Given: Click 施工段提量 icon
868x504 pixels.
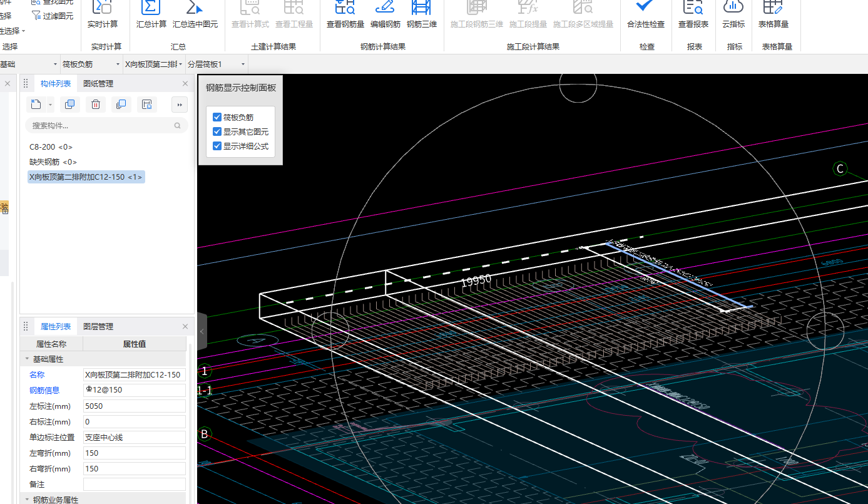Looking at the screenshot, I should coord(528,8).
